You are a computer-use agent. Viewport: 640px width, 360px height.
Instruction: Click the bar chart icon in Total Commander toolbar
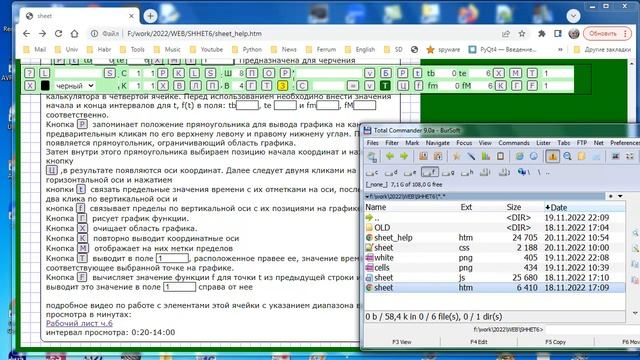coord(486,156)
